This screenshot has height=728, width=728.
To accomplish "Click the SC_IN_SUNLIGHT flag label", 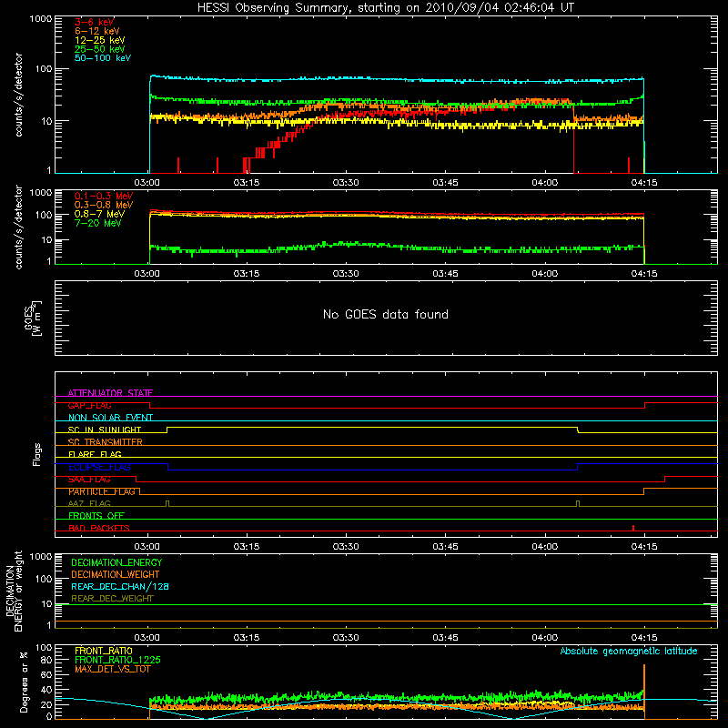I will tap(105, 430).
